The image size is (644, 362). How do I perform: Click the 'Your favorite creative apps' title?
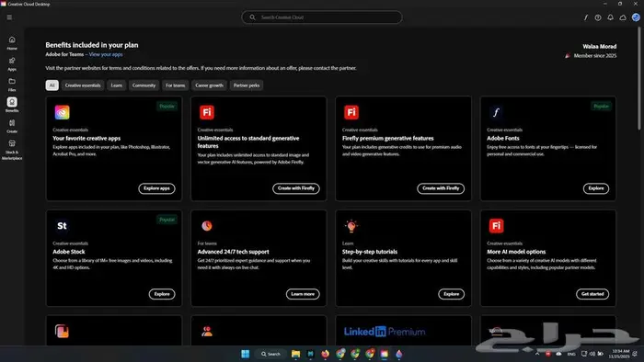coord(86,138)
